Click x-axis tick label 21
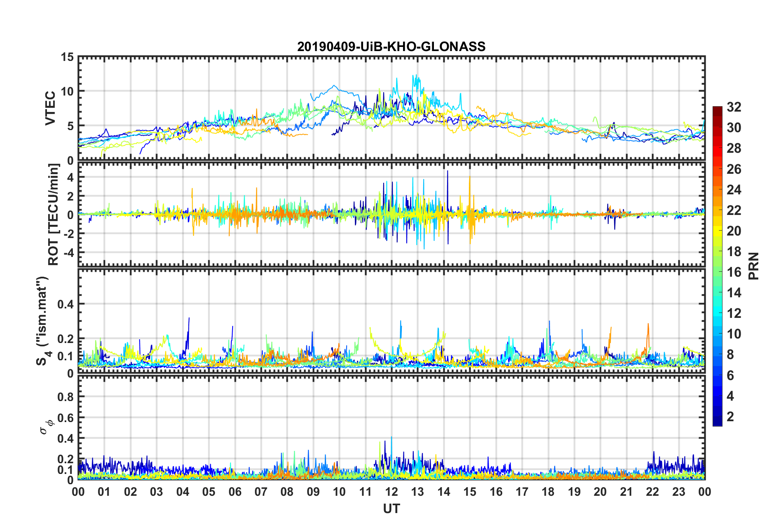Image resolution: width=783 pixels, height=532 pixels. pos(626,492)
